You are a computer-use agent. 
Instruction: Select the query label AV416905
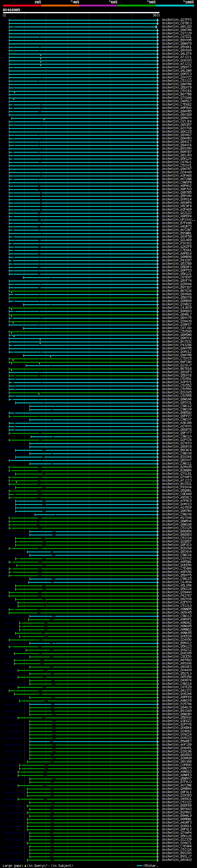(11, 10)
